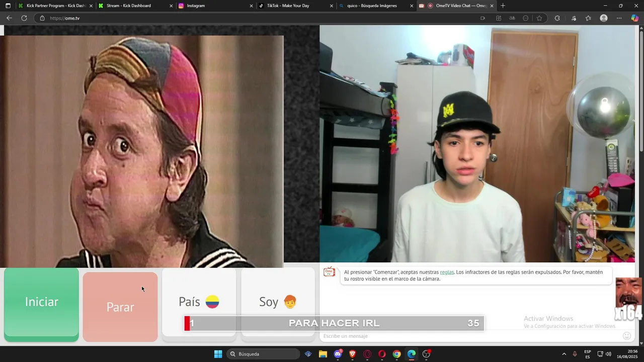
Task: Close the TikTok tab
Action: coord(332,6)
